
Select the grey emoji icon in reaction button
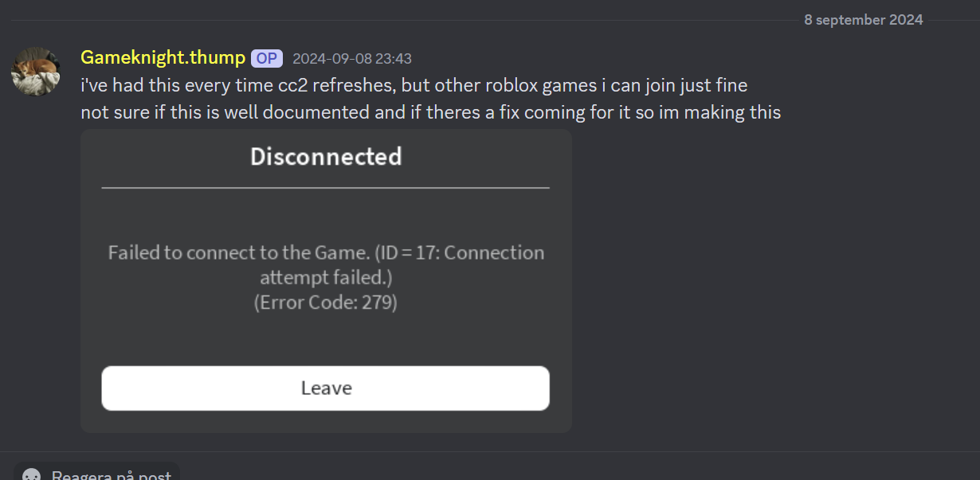pos(29,474)
